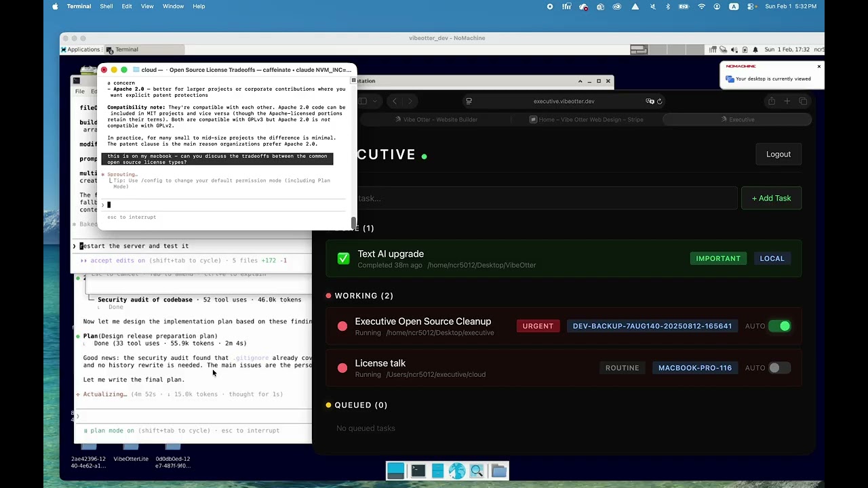868x488 pixels.
Task: Click the URGENT tag on Executive Open Source Cleanup
Action: pyautogui.click(x=538, y=326)
